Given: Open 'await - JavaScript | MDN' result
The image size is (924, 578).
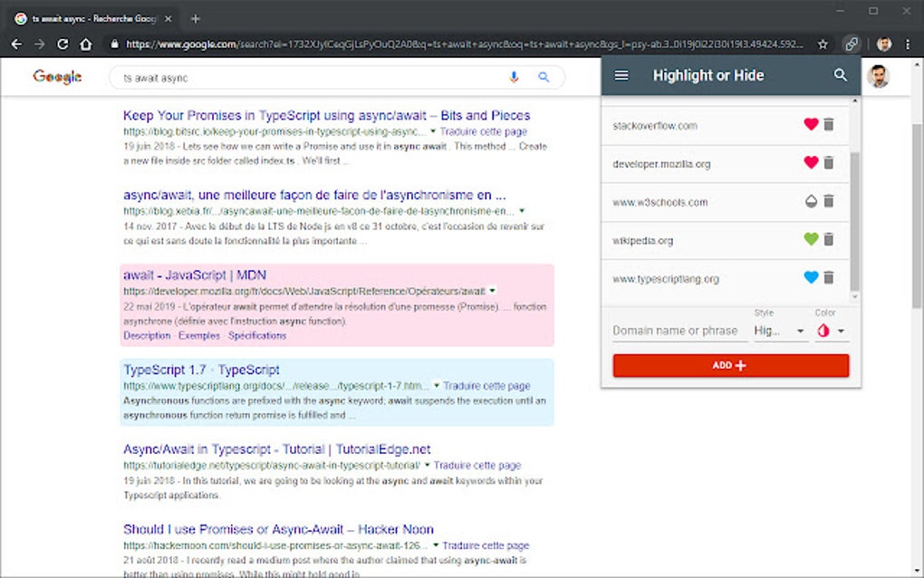Looking at the screenshot, I should [195, 275].
